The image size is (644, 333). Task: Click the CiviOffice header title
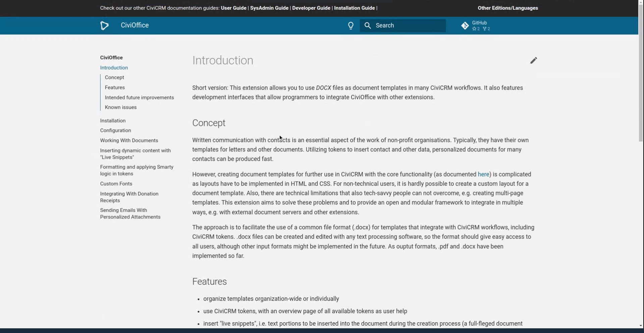(x=135, y=25)
